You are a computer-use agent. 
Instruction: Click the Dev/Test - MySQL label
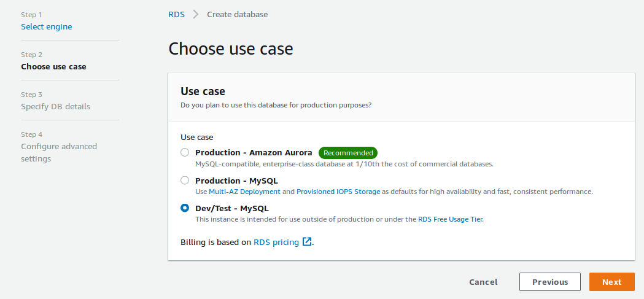[x=232, y=208]
